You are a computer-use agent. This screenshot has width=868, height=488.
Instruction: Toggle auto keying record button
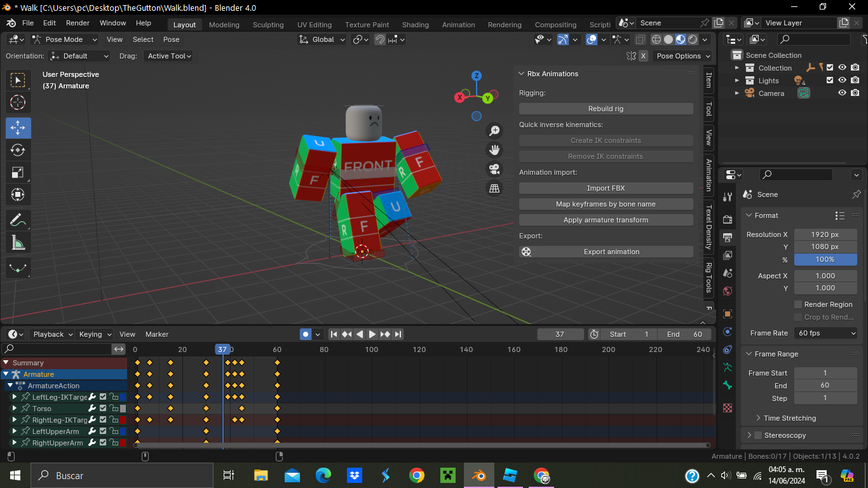click(x=306, y=334)
